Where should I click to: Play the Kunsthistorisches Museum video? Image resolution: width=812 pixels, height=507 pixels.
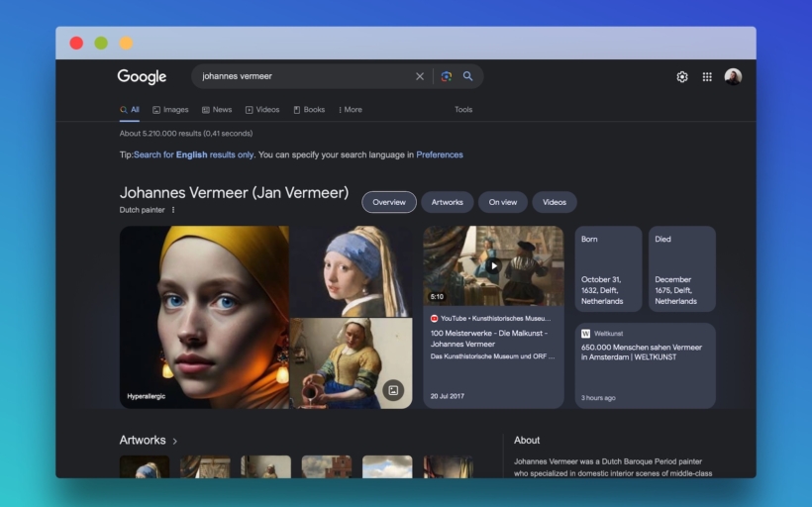493,265
